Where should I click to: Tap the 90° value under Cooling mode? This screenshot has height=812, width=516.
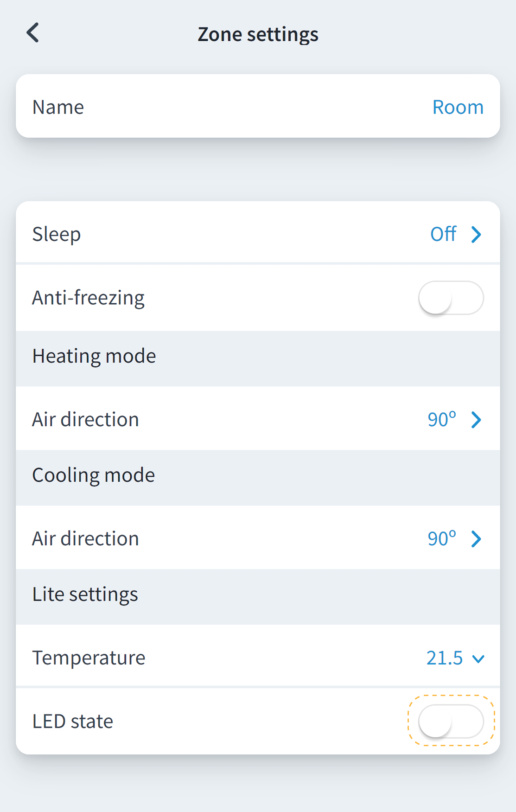(x=441, y=539)
